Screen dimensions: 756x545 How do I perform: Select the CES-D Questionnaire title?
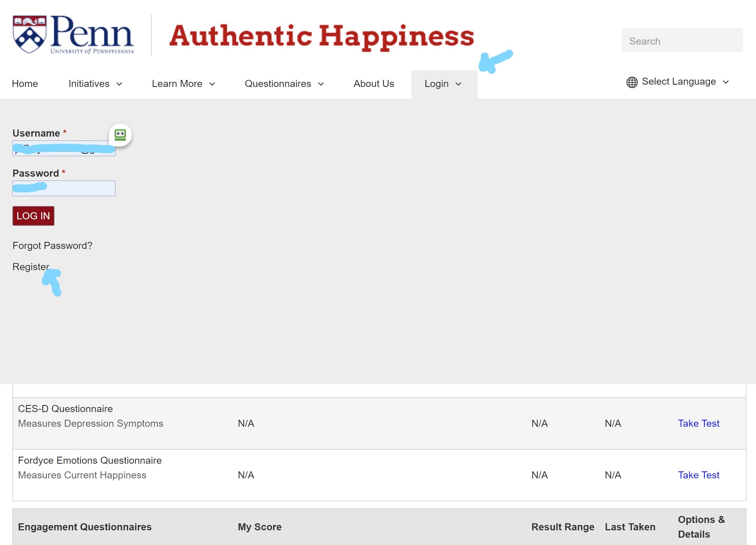(x=65, y=409)
